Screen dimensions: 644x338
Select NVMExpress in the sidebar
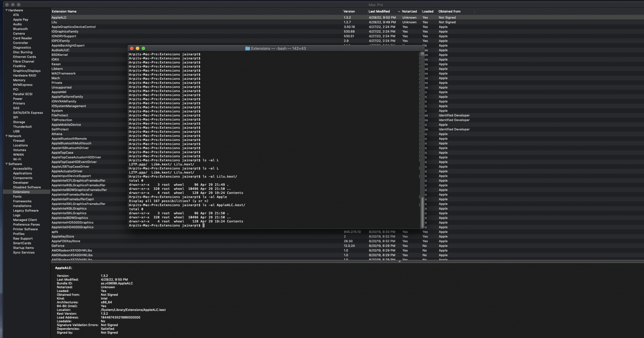[x=23, y=85]
